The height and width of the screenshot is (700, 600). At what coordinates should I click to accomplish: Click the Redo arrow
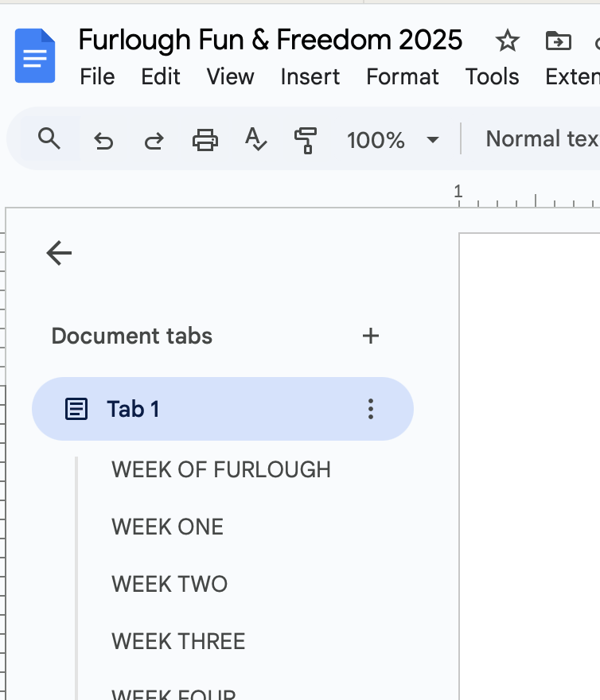(x=154, y=140)
